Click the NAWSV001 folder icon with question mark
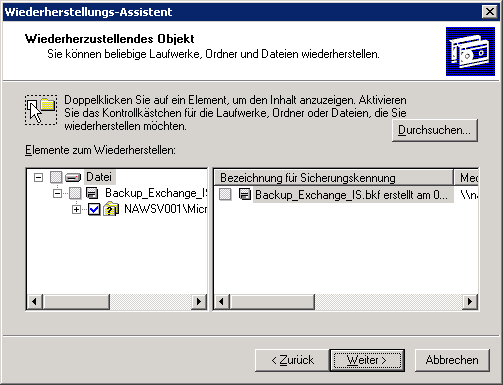The height and width of the screenshot is (385, 503). point(111,209)
